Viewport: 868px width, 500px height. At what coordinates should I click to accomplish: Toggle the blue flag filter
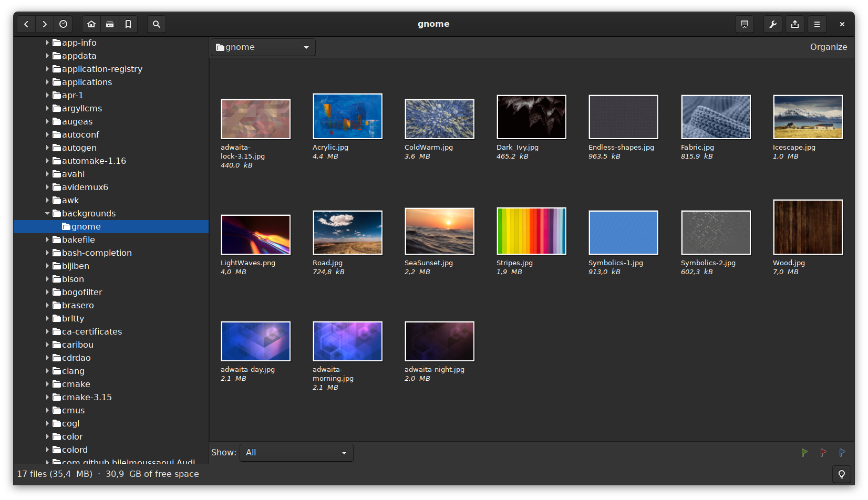point(842,453)
